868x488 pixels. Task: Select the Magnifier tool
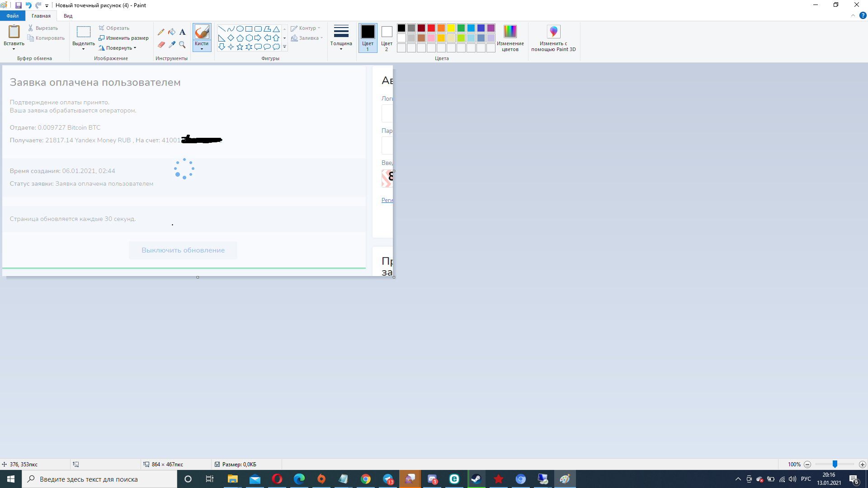[182, 45]
